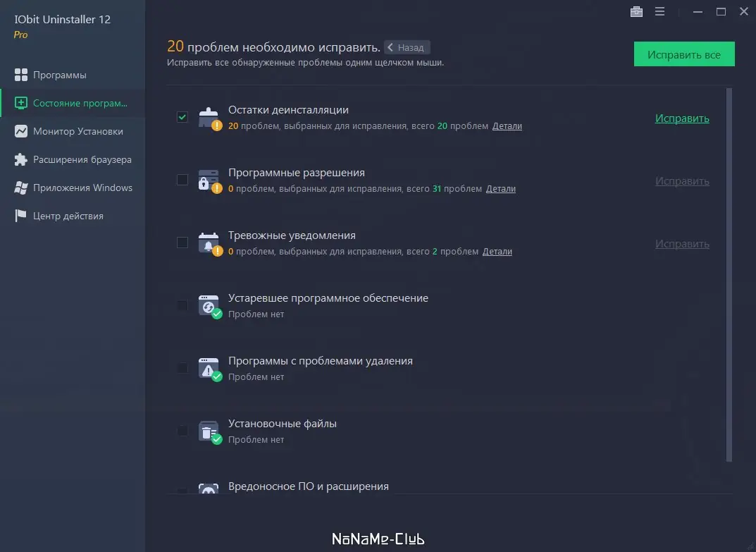The height and width of the screenshot is (552, 756).
Task: Click the Назад back button
Action: [x=407, y=47]
